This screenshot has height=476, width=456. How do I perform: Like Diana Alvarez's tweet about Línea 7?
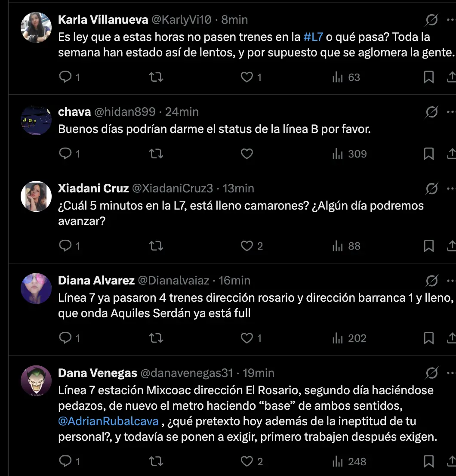point(246,338)
